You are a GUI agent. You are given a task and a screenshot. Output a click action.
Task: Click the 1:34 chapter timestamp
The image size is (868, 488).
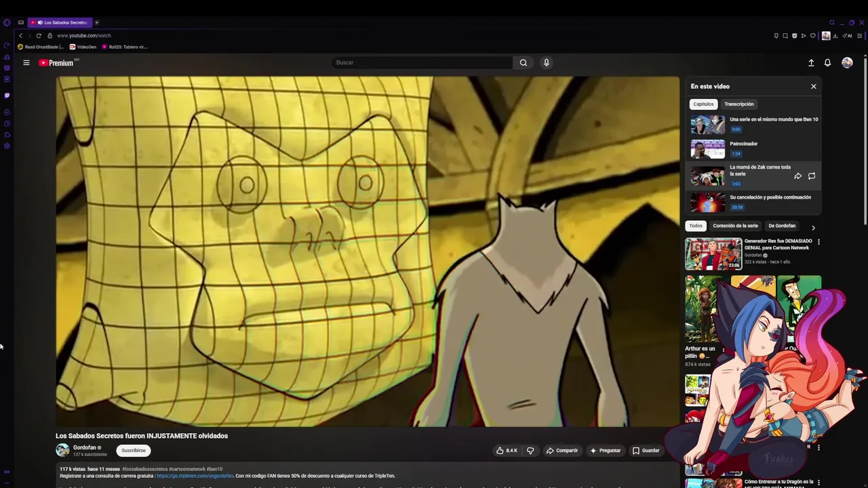tap(736, 154)
